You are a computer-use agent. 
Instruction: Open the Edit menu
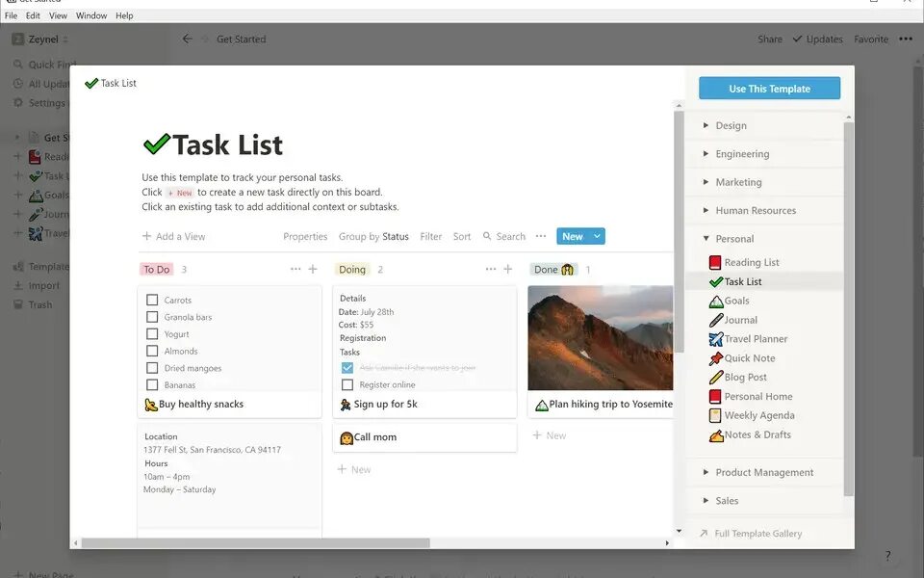click(33, 15)
